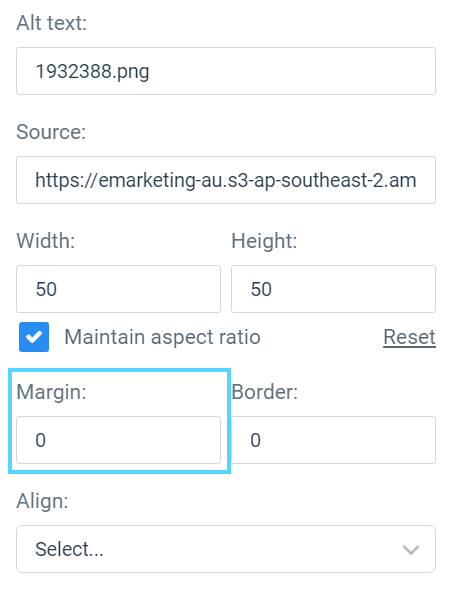Select the Width value field

[118, 289]
